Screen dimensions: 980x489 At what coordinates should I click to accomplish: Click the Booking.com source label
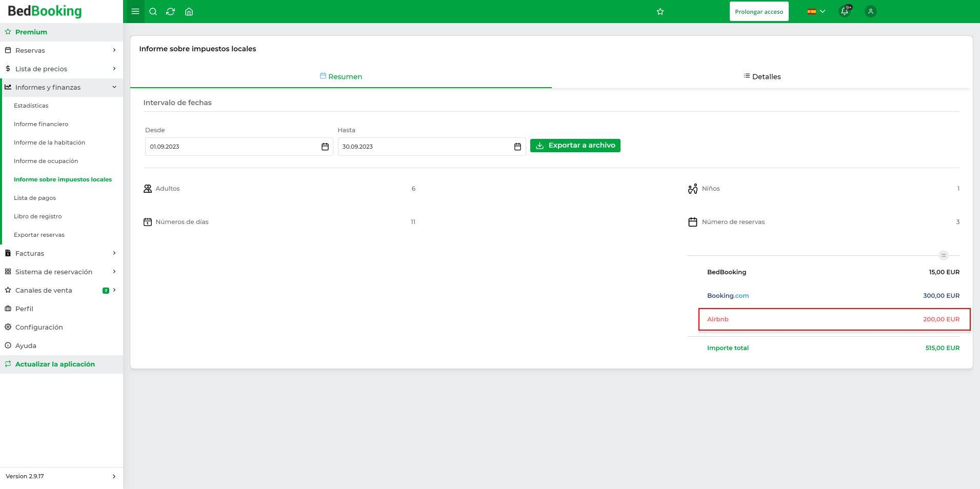pyautogui.click(x=728, y=296)
